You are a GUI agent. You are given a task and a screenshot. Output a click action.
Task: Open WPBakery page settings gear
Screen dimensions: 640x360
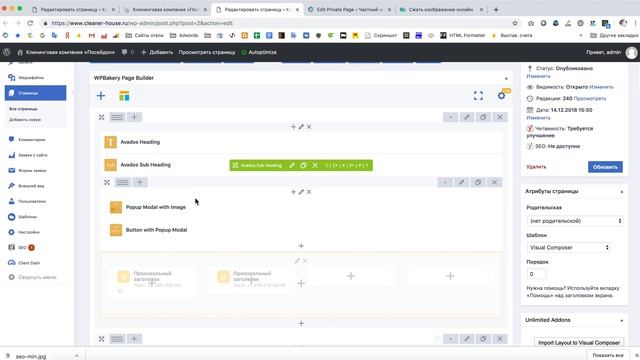tap(502, 96)
